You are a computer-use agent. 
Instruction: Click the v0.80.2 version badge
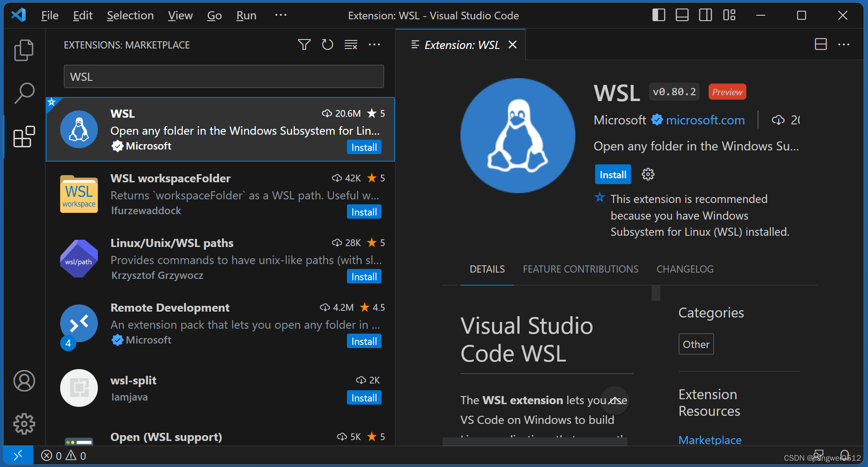pos(674,92)
